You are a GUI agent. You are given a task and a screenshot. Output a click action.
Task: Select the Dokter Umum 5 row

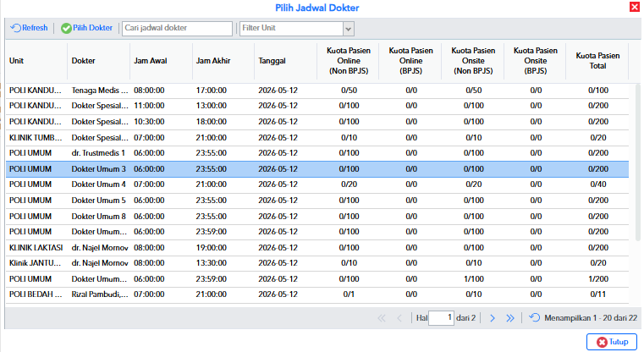[317, 201]
